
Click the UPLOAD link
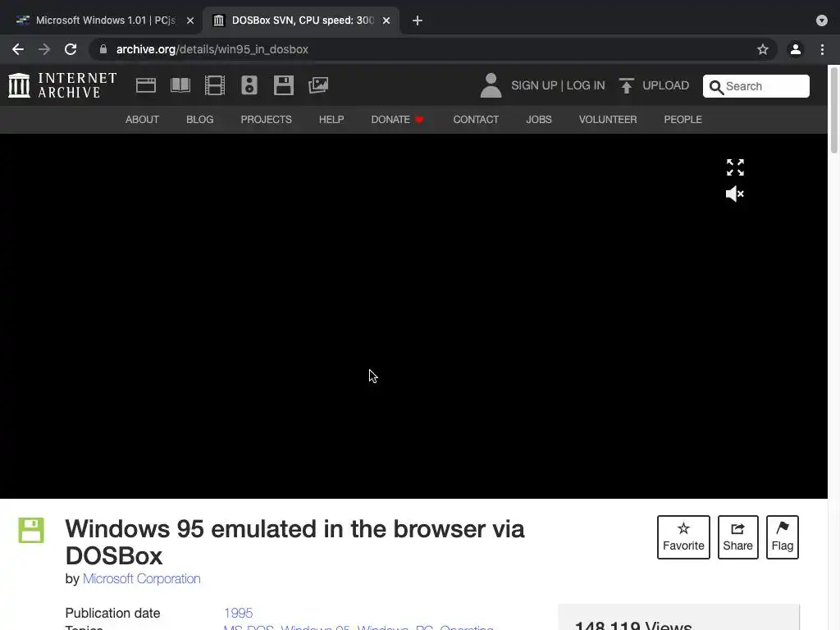click(665, 85)
